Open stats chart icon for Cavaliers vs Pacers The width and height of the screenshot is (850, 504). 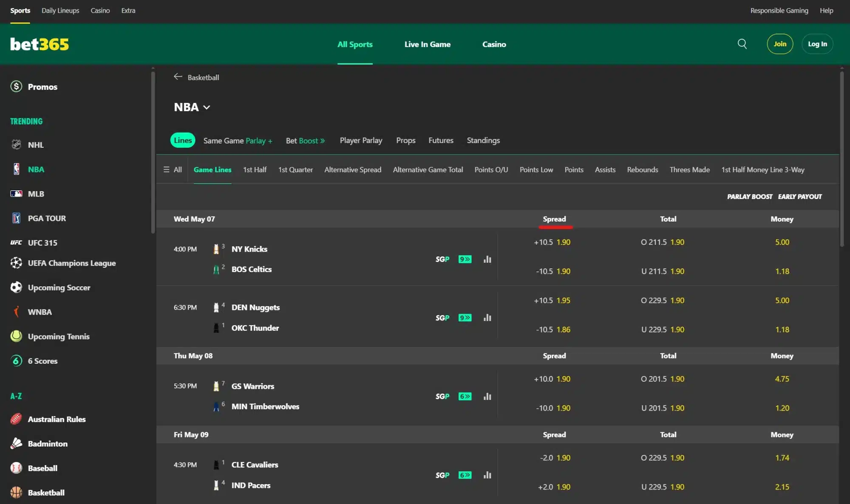point(487,475)
